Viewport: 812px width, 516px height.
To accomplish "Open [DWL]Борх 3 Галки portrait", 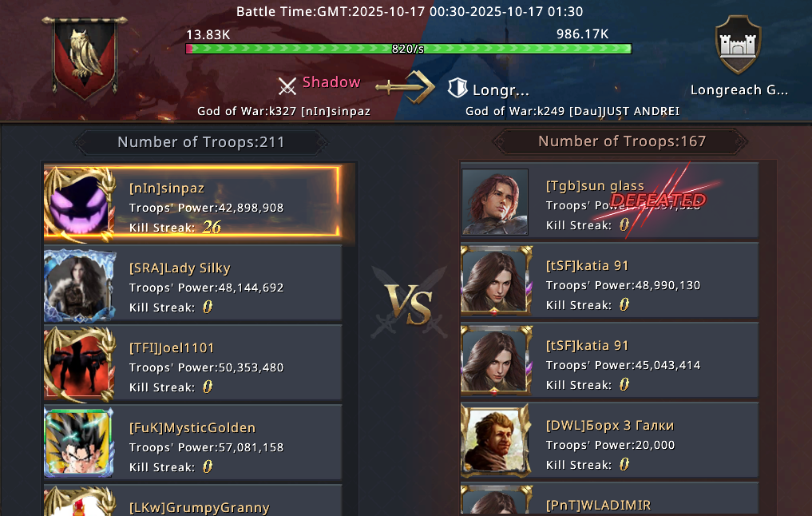I will tap(496, 441).
